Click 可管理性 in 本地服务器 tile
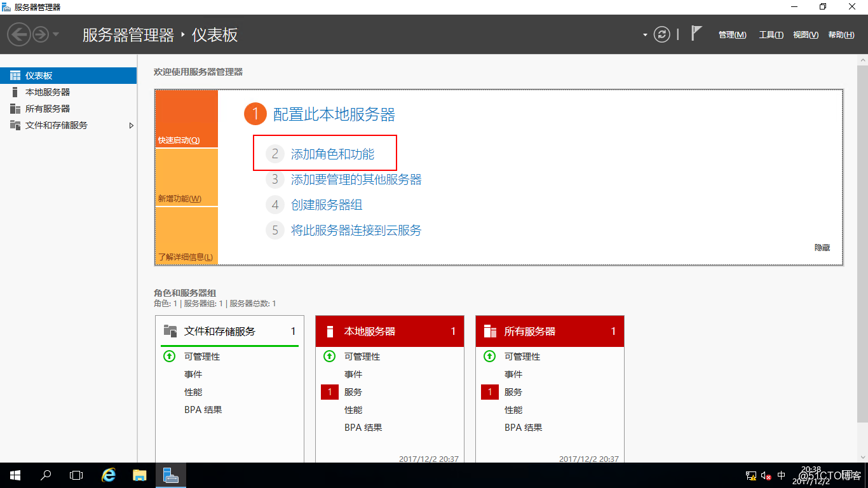The width and height of the screenshot is (868, 488). click(362, 356)
